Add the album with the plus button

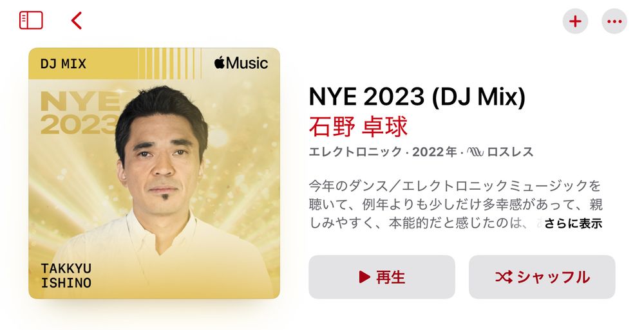pos(575,21)
